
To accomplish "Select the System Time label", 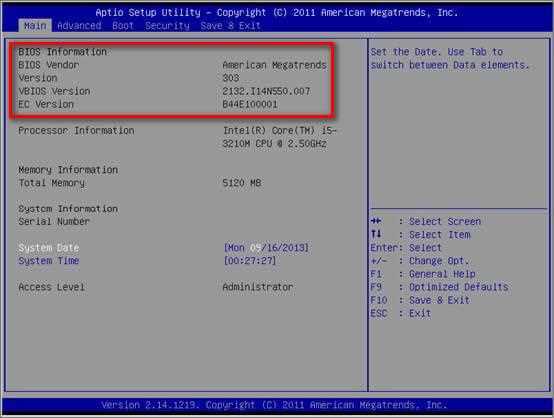I will coord(49,261).
